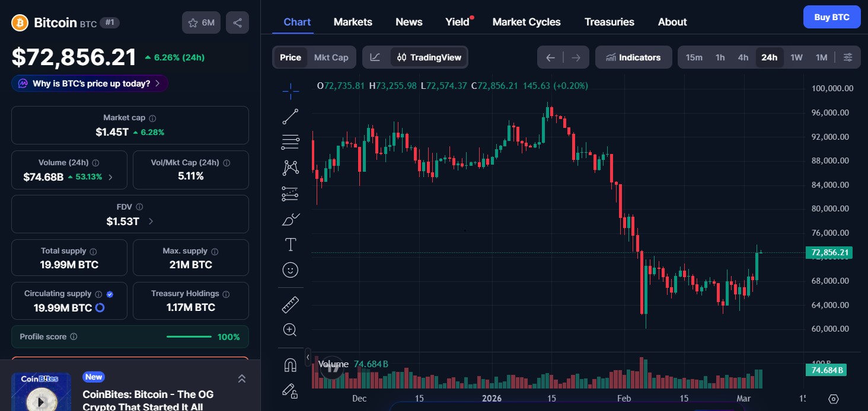Select the measure ruler tool
This screenshot has width=868, height=411.
pos(290,303)
